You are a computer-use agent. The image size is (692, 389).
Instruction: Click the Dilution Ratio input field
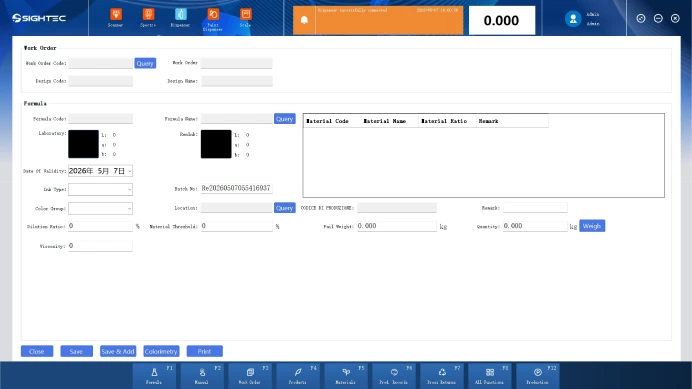click(101, 226)
